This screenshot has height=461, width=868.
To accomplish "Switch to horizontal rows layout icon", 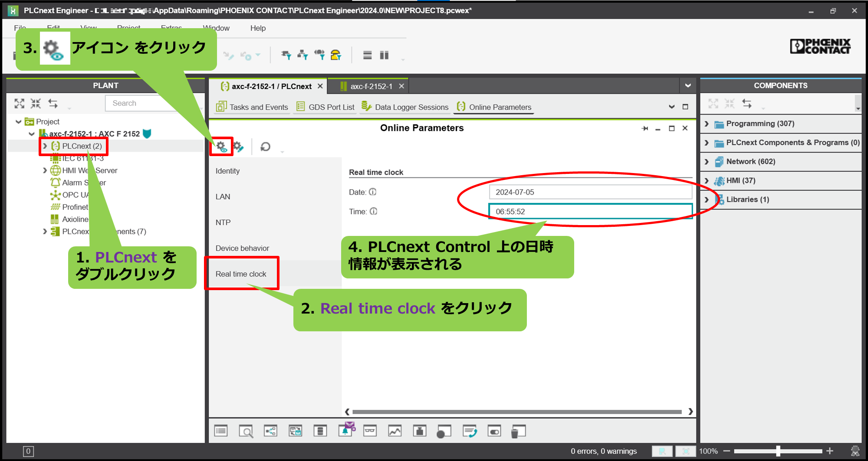I will tap(368, 55).
